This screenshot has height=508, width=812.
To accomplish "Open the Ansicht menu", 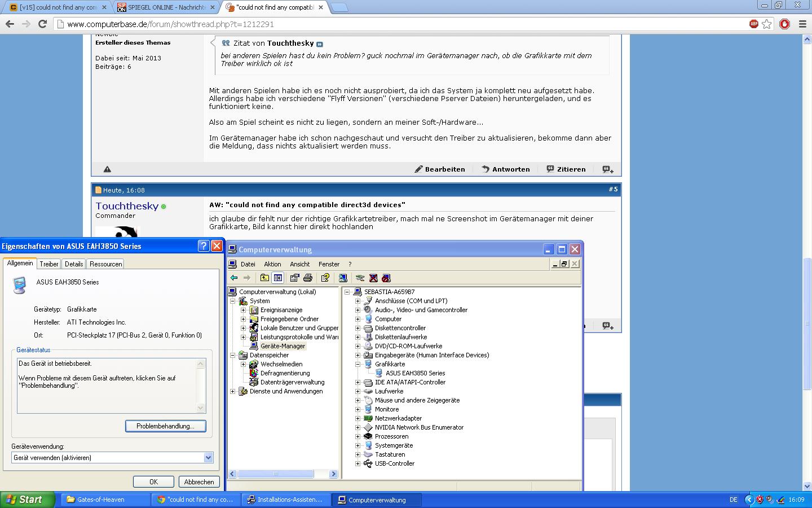I will pyautogui.click(x=300, y=264).
